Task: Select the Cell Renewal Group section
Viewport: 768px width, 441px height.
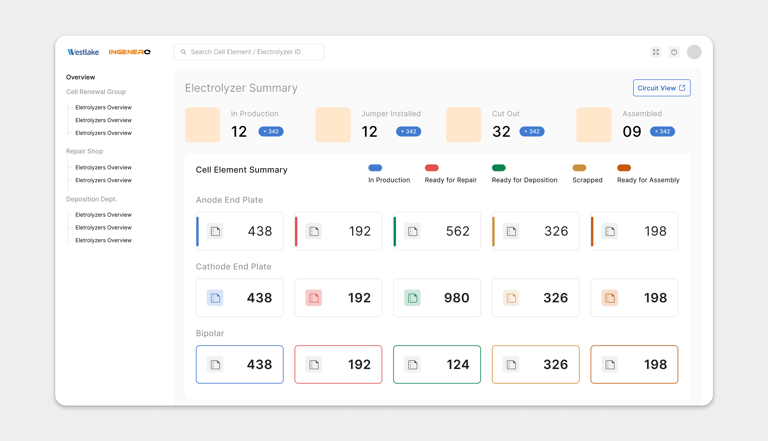Action: point(96,92)
